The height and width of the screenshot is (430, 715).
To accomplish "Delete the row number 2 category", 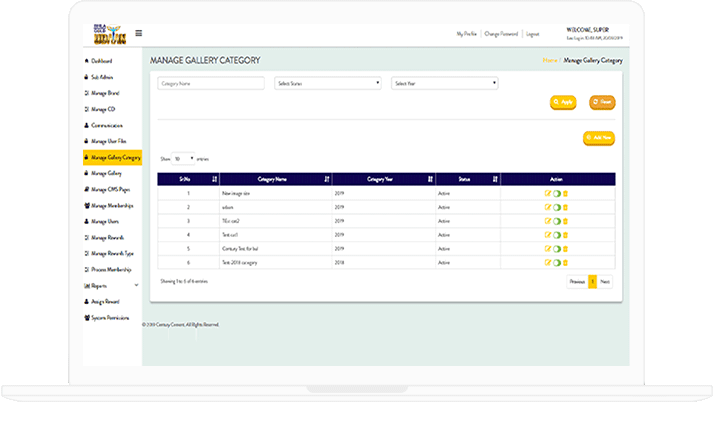I will [565, 207].
